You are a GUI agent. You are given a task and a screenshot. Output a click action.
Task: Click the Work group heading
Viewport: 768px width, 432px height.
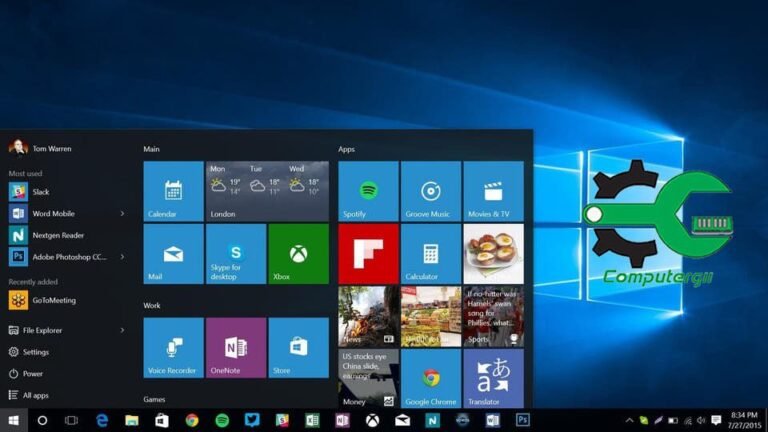coord(152,305)
